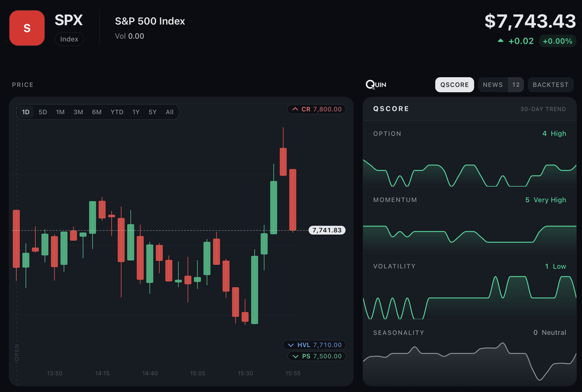Screen dimensions: 582x392
Task: Click the OPEN marker label on chart
Action: click(x=16, y=352)
